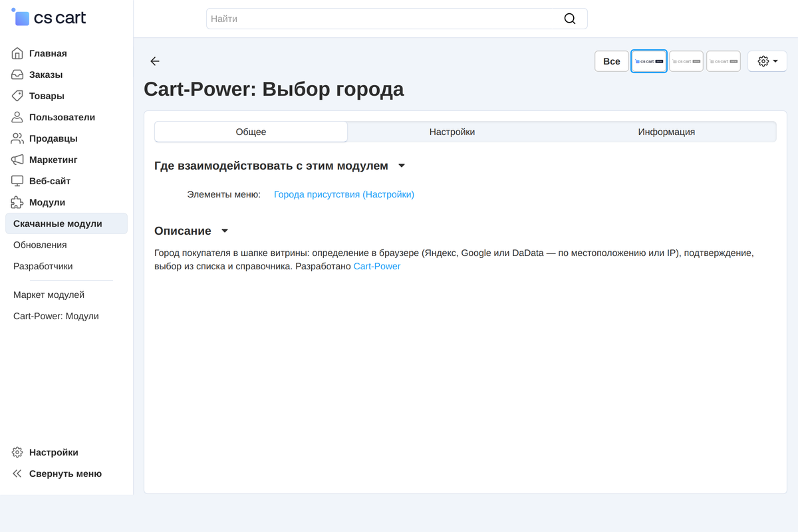The width and height of the screenshot is (798, 532).
Task: Switch to the Общее tab
Action: click(251, 132)
